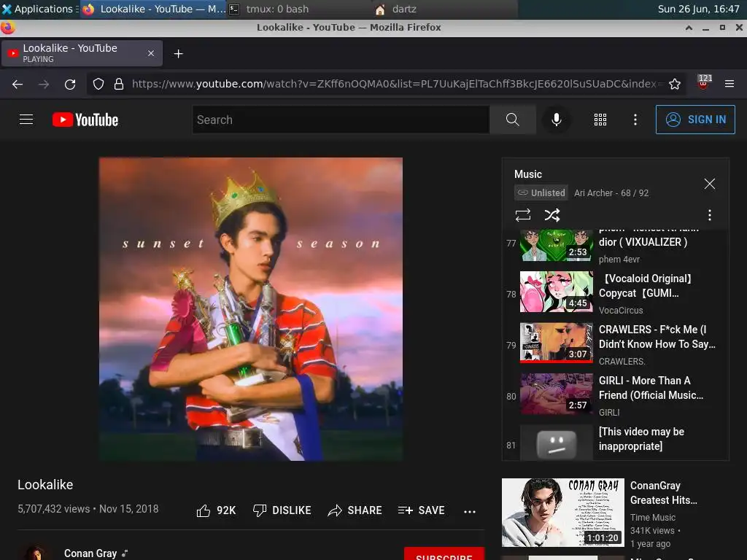747x560 pixels.
Task: Open the Conan Gray channel link
Action: point(90,553)
